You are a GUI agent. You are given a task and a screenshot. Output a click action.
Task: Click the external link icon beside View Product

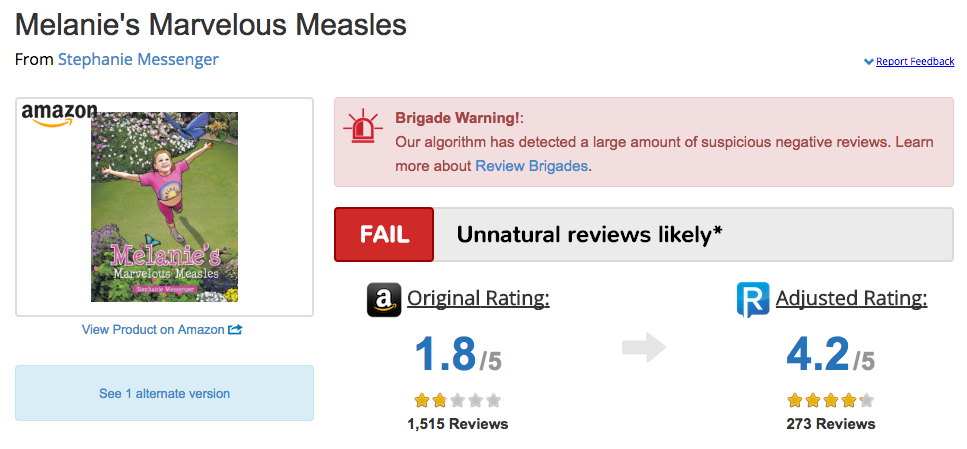[x=235, y=329]
